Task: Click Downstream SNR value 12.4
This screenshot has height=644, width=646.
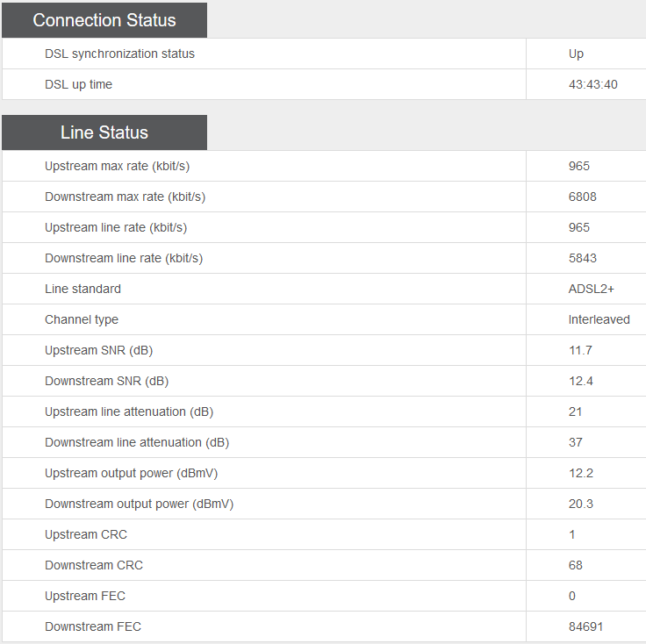Action: click(580, 381)
